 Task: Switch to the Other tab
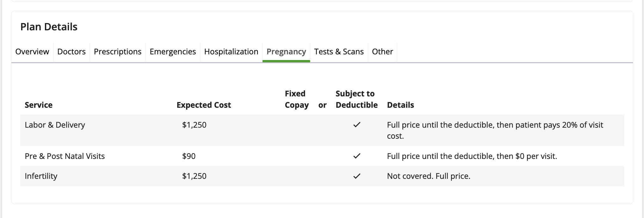382,51
